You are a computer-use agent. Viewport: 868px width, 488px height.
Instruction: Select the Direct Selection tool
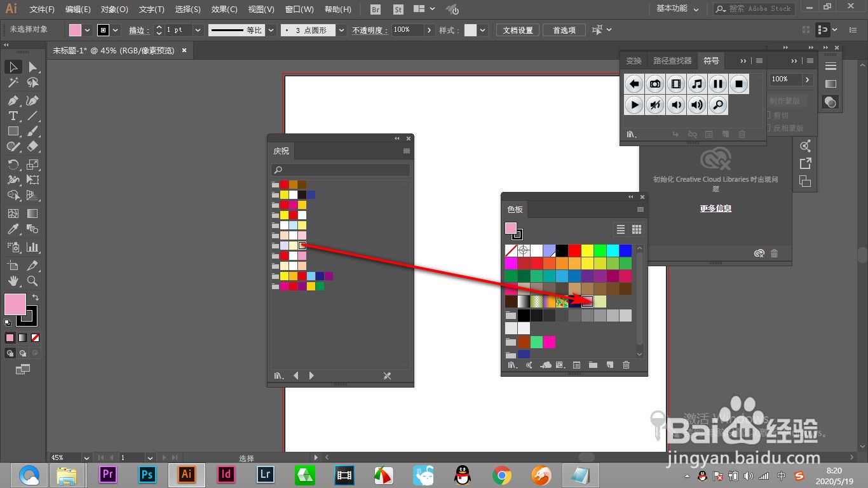point(33,67)
